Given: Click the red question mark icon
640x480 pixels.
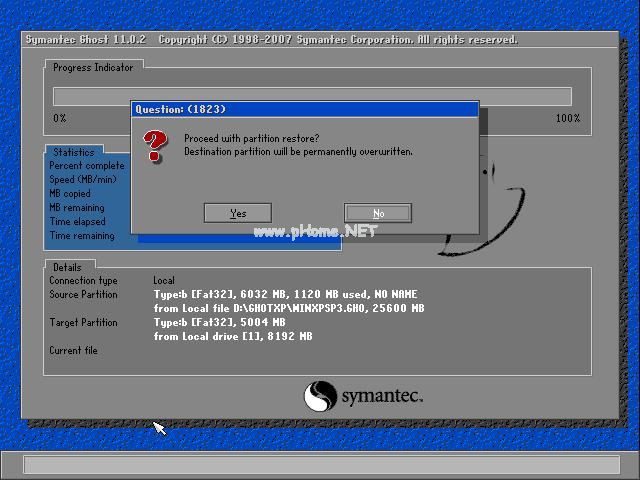Looking at the screenshot, I should pyautogui.click(x=154, y=146).
